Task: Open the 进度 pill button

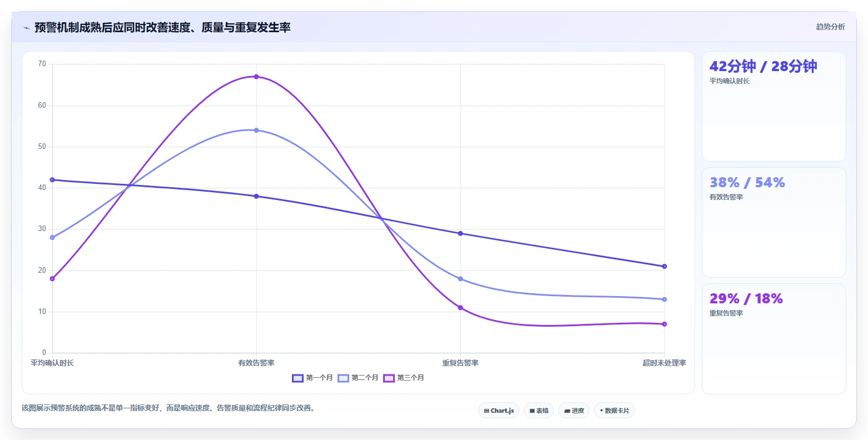Action: [574, 411]
